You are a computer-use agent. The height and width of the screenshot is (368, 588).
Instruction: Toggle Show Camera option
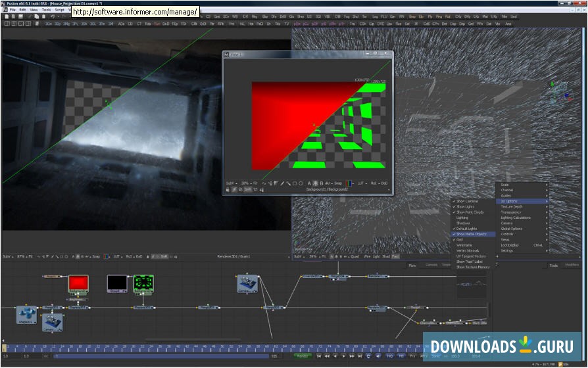[468, 201]
